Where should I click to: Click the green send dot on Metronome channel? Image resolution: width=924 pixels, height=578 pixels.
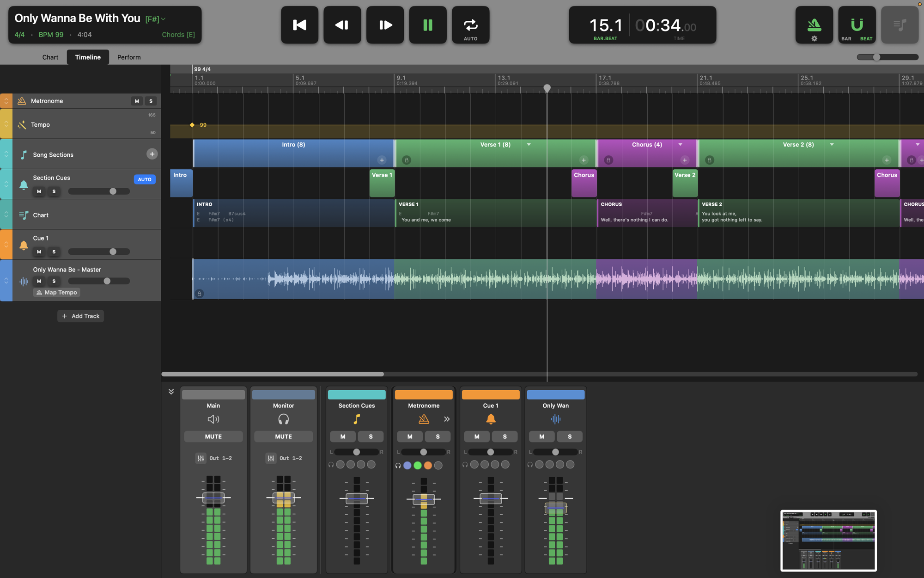tap(418, 466)
